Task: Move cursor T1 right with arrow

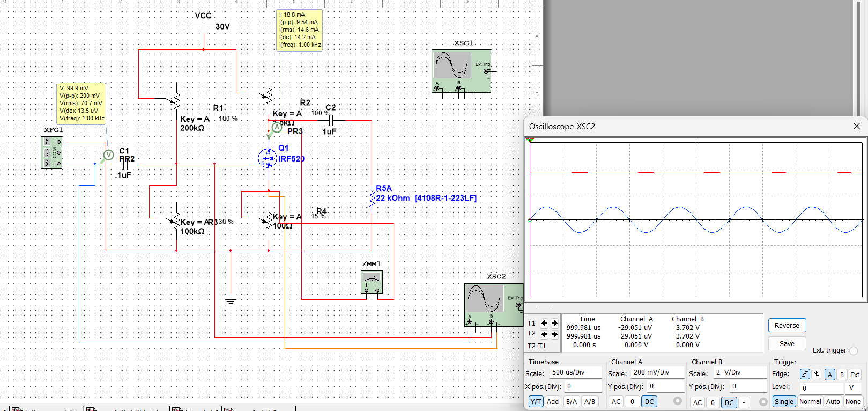Action: pos(554,324)
